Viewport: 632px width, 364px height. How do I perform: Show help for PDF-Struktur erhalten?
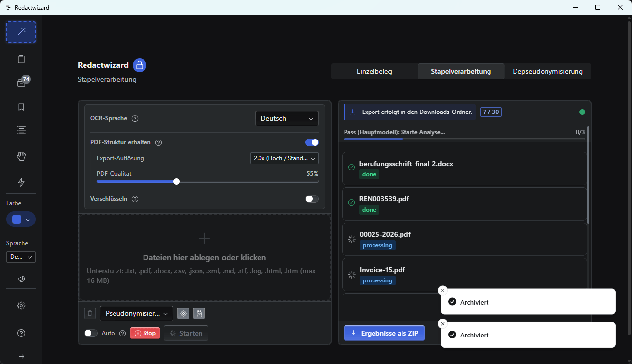tap(159, 143)
